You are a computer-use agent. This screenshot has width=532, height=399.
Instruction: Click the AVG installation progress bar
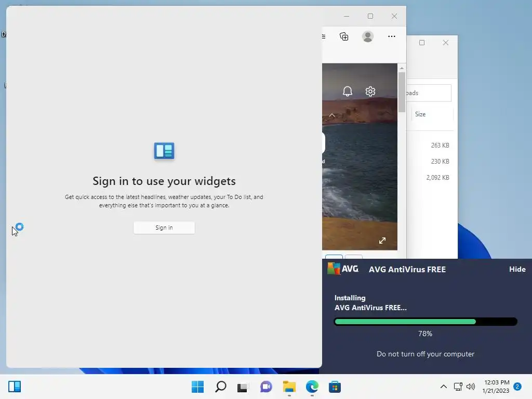(425, 321)
